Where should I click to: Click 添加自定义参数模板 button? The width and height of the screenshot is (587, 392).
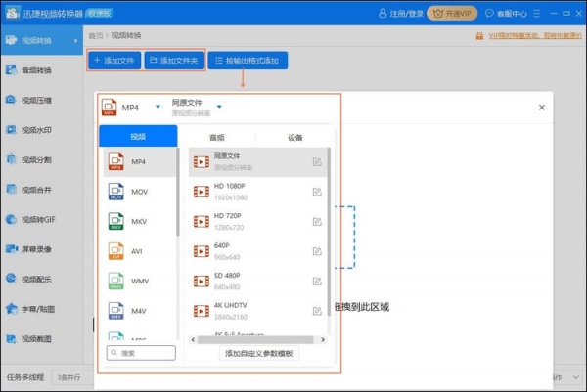point(258,353)
